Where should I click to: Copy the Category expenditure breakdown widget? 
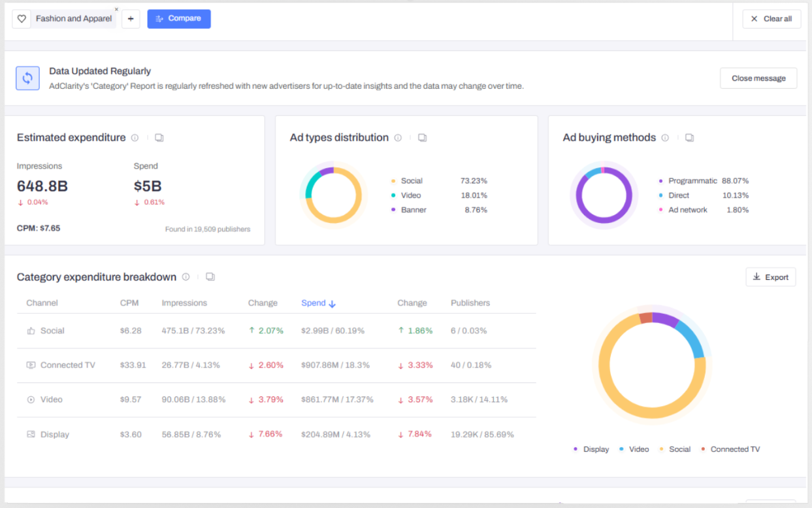tap(210, 277)
